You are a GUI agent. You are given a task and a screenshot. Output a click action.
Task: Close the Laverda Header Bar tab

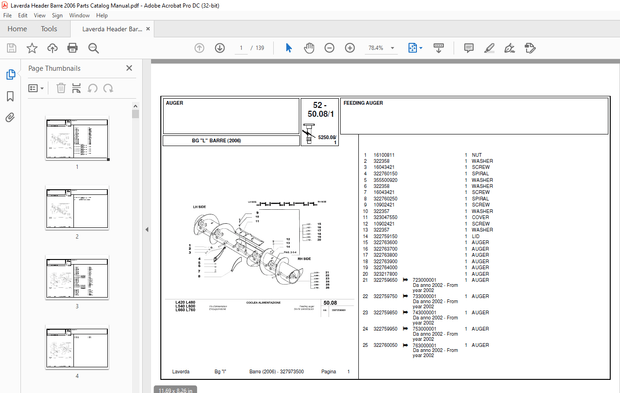148,29
